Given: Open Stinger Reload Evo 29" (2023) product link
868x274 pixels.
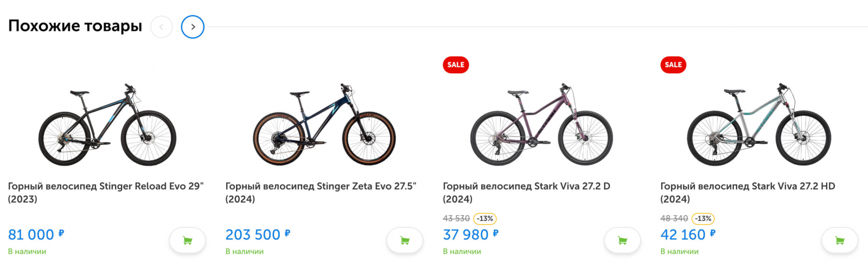Looking at the screenshot, I should coord(105,192).
